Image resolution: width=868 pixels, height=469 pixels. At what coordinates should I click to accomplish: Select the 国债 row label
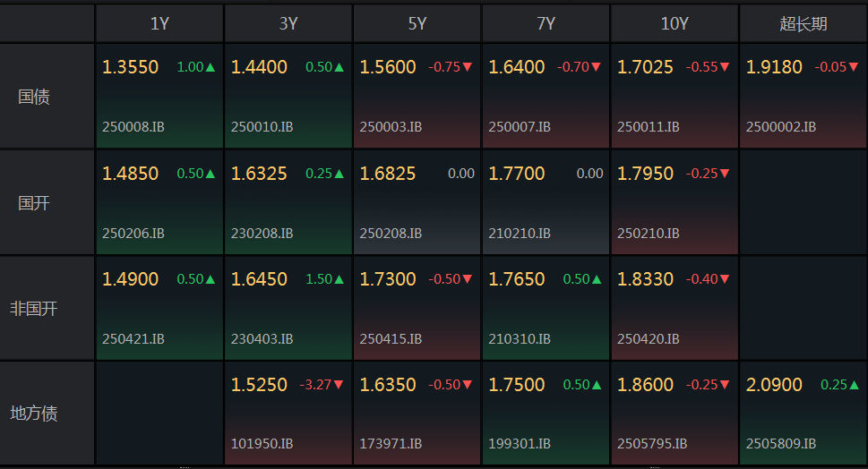click(34, 97)
